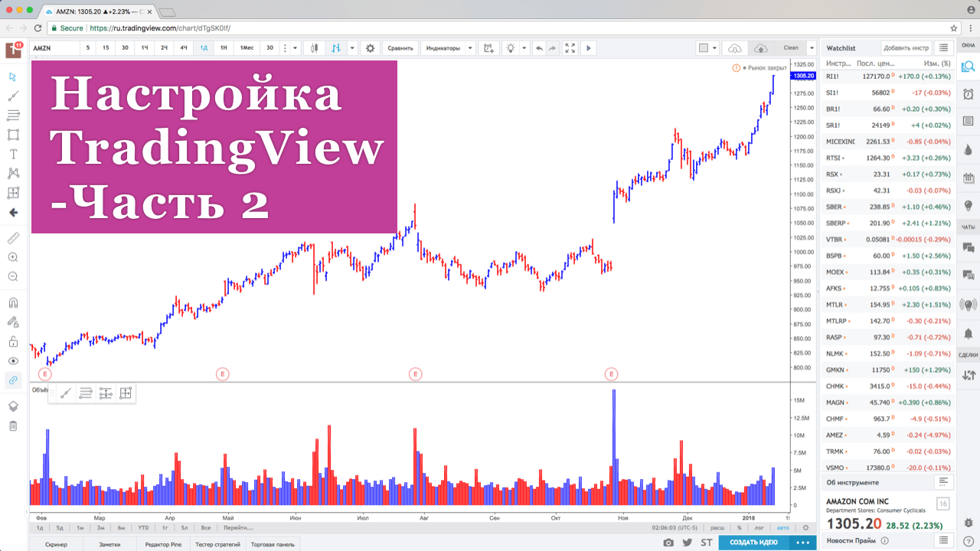Open notifications bell sidebar icon
Image resolution: width=980 pixels, height=551 pixels.
[x=968, y=334]
